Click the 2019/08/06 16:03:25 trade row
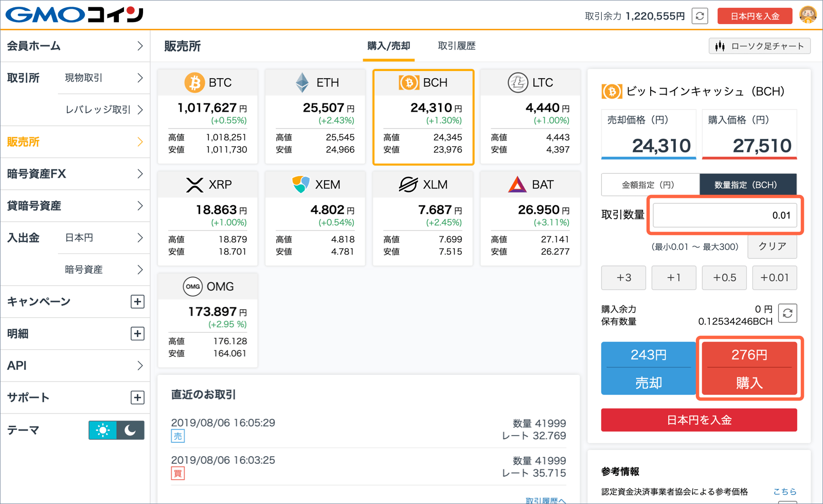Screen dimensions: 823x504 coord(368,467)
